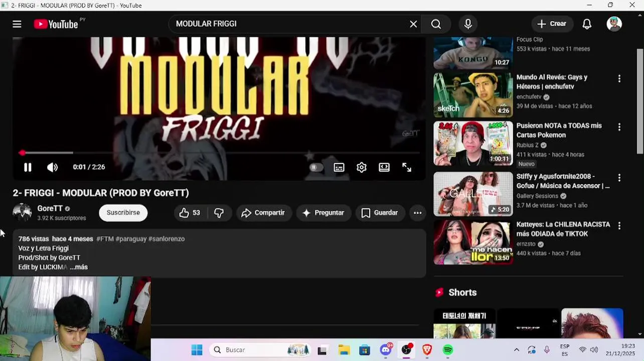Viewport: 644px width, 361px height.
Task: Open the Rubius Z channel name
Action: [528, 145]
